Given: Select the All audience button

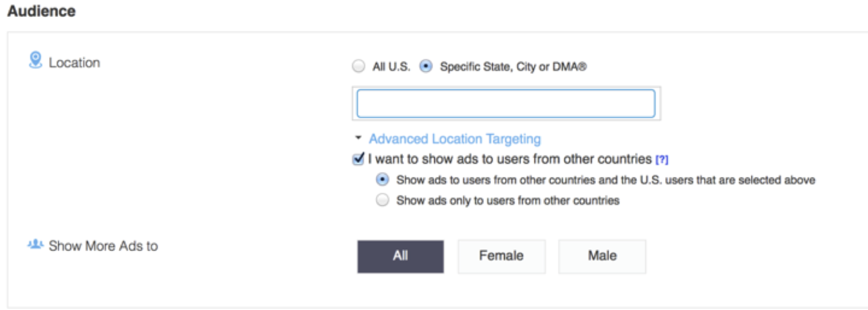Looking at the screenshot, I should (400, 256).
